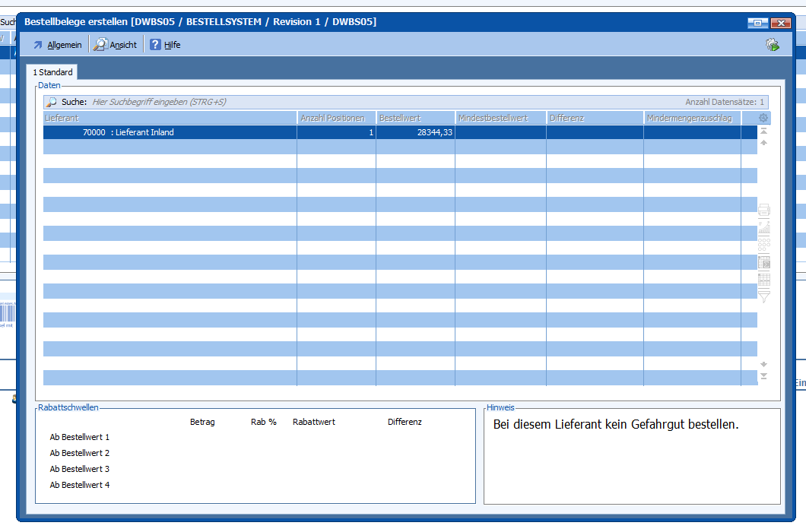Click the table grid layout icon

point(764,279)
